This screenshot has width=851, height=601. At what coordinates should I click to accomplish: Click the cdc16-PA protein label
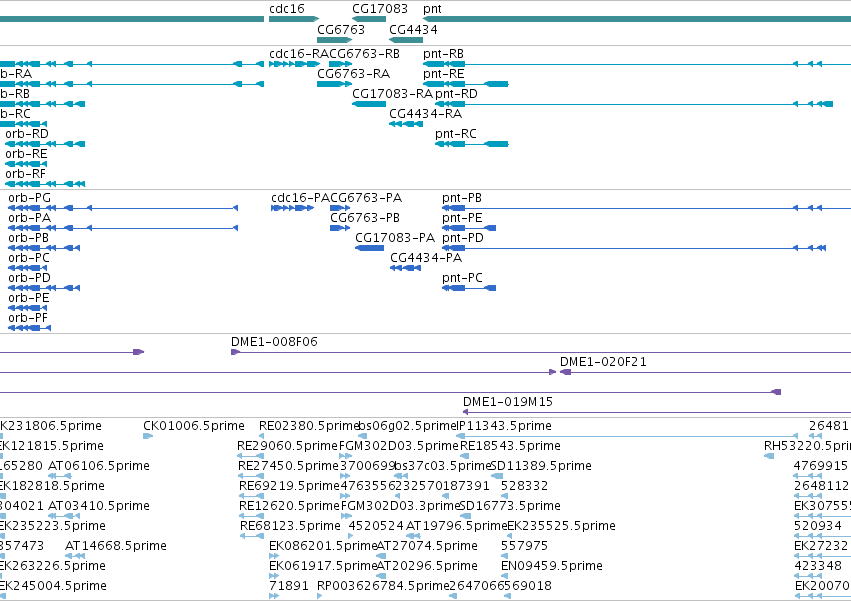[x=301, y=198]
